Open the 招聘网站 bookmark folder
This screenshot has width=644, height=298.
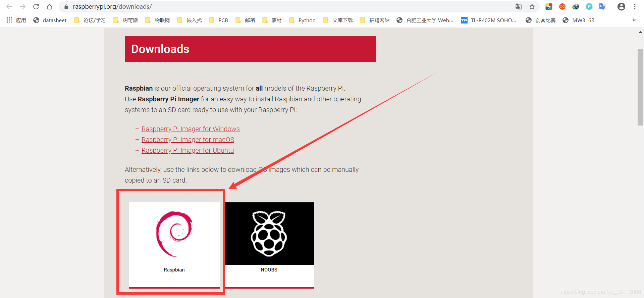pyautogui.click(x=375, y=20)
